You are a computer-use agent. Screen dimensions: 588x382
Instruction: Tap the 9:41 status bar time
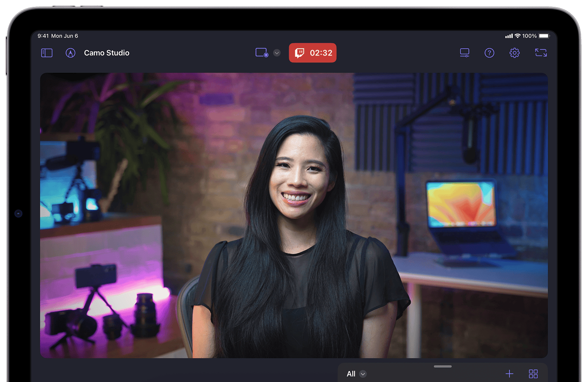[43, 36]
